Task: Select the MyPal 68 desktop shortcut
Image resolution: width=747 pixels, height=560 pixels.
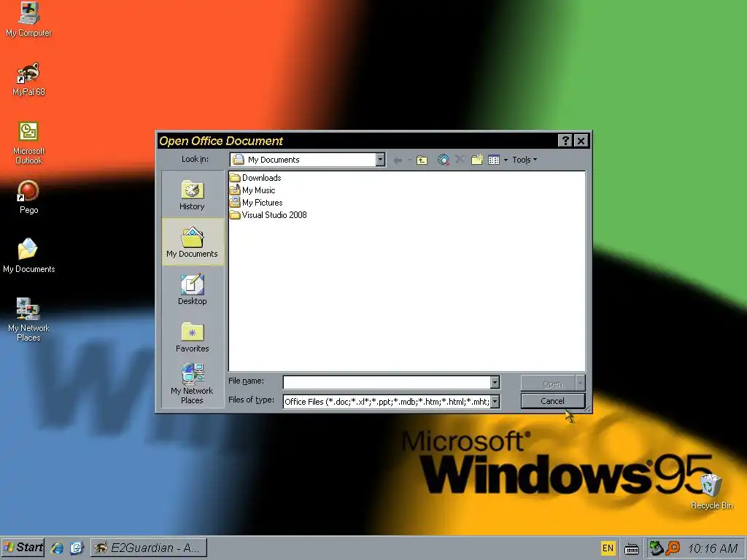Action: tap(28, 79)
